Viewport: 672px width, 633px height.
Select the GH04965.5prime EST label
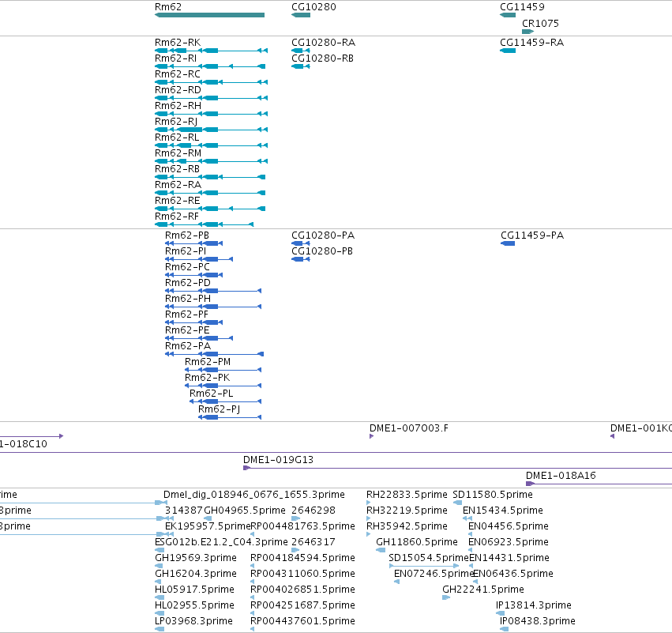245,511
